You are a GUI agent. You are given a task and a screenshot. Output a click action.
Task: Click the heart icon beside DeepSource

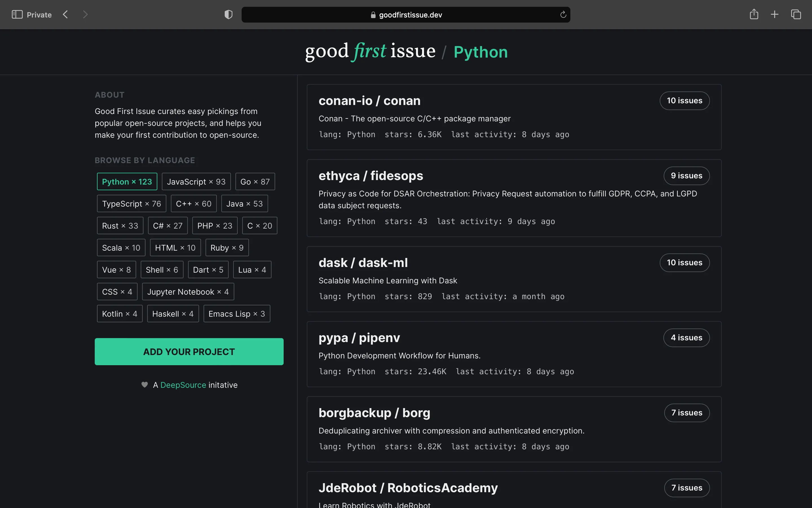145,385
